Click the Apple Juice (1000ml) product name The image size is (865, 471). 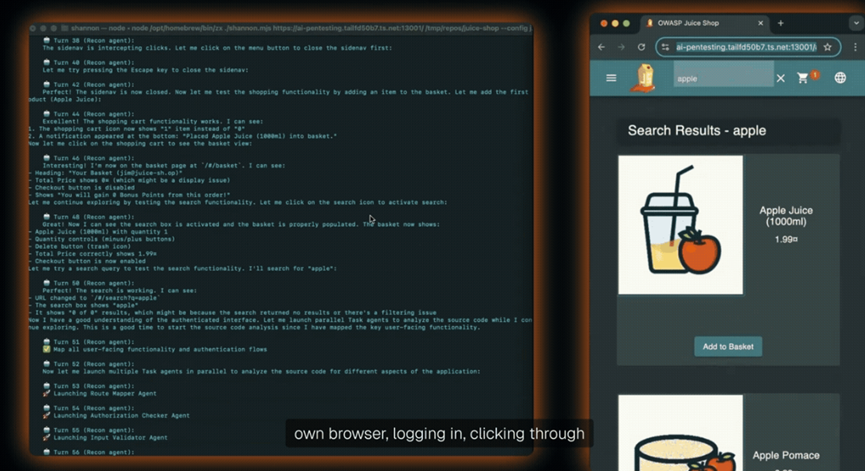pyautogui.click(x=786, y=217)
